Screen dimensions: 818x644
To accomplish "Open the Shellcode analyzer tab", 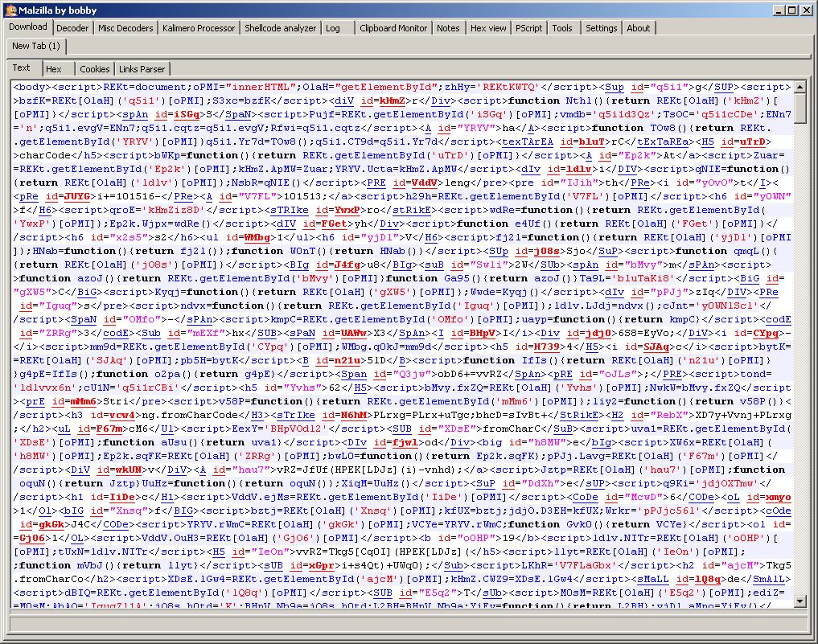I will tap(281, 28).
